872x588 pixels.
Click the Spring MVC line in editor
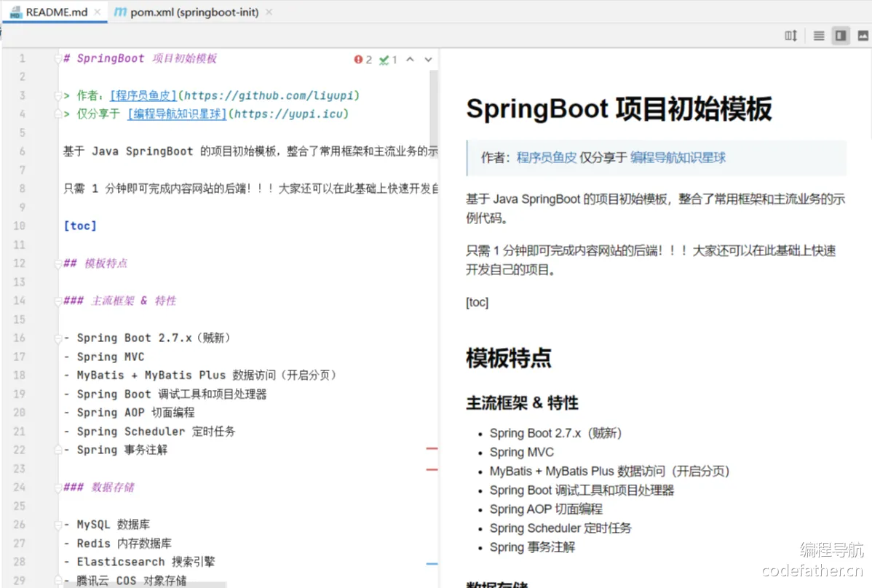[x=104, y=357]
